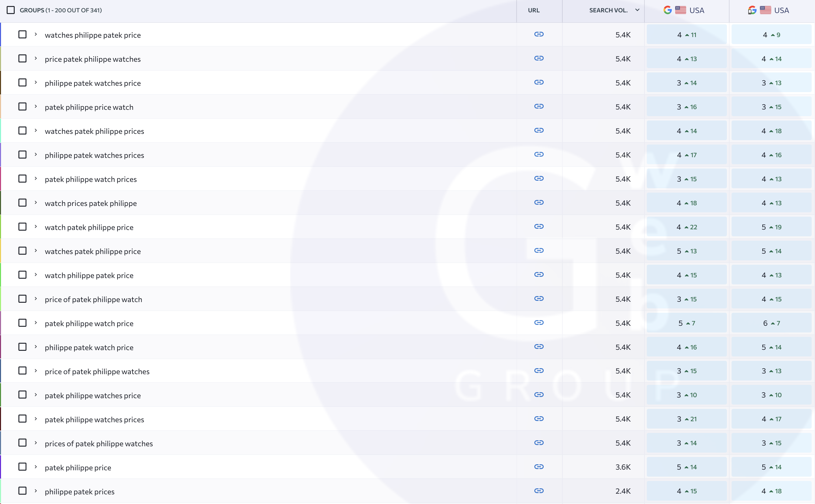Click URL link icon for 'philippe patek prices'
This screenshot has height=504, width=815.
539,491
